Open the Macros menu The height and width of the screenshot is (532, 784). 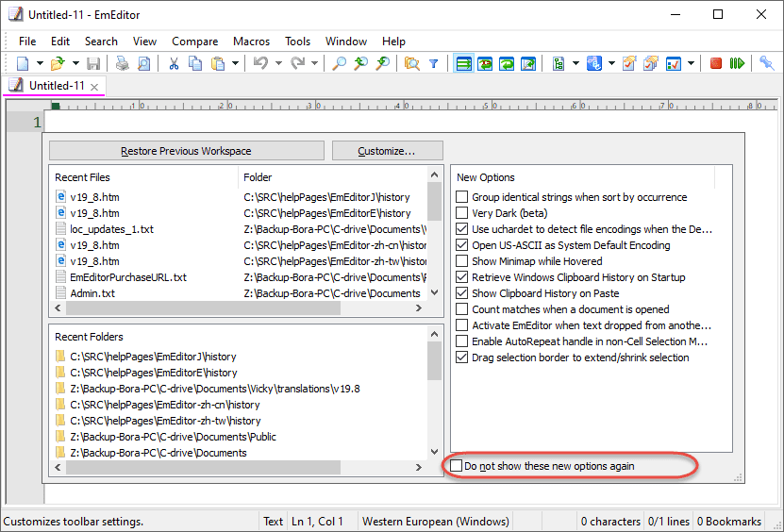tap(251, 41)
